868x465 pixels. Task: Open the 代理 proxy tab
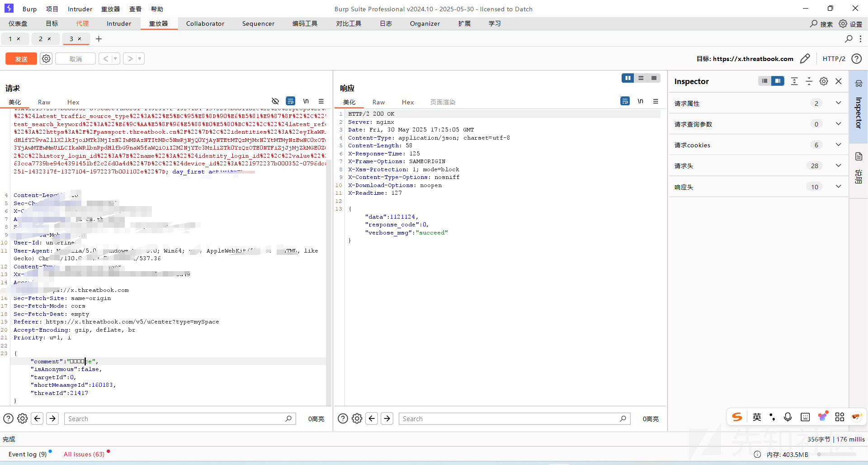82,23
